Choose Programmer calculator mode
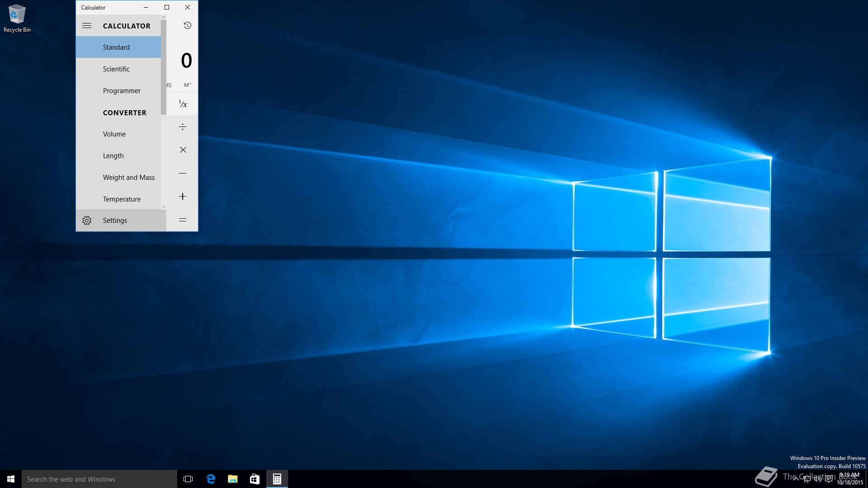This screenshot has width=868, height=488. click(122, 91)
